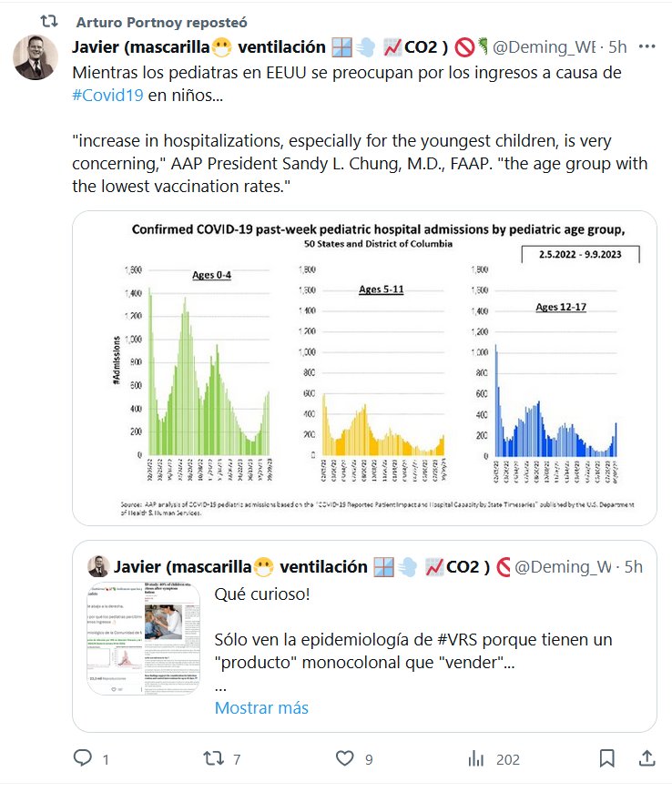The width and height of the screenshot is (672, 792).
Task: Click the 5h timestamp of main tweet
Action: point(617,46)
